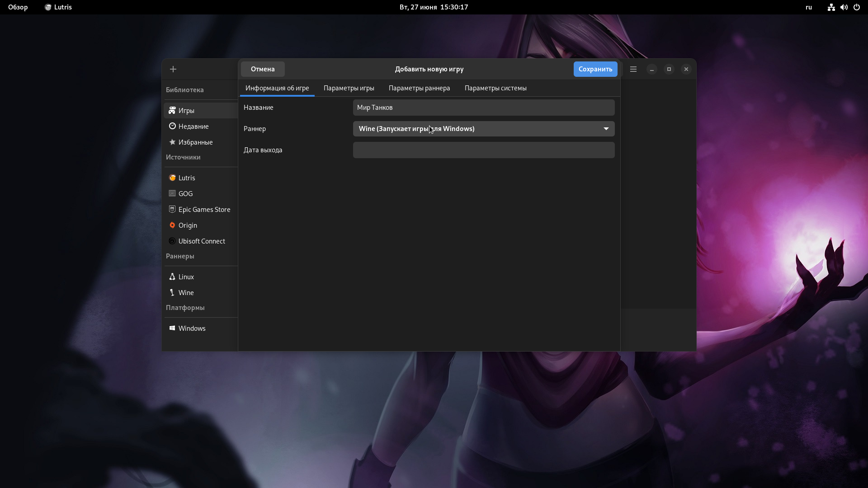Click the Избранные favorites section
Screen dimensions: 868x488
[x=196, y=142]
